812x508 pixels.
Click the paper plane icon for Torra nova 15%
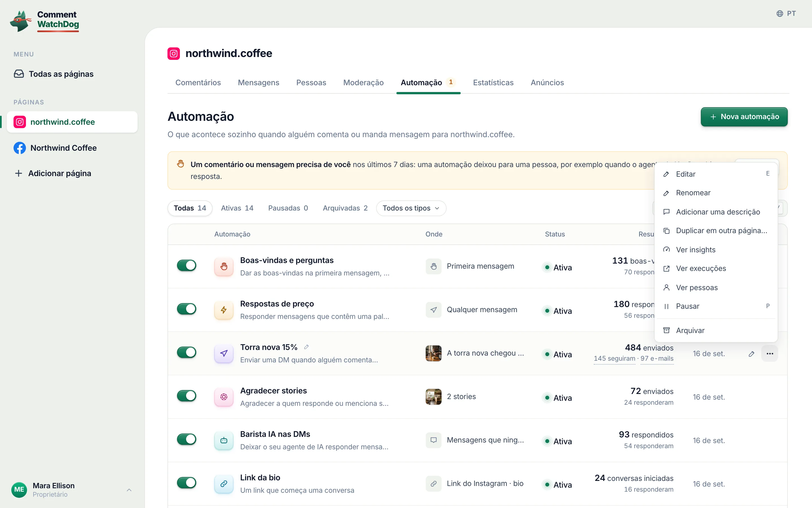(x=224, y=353)
